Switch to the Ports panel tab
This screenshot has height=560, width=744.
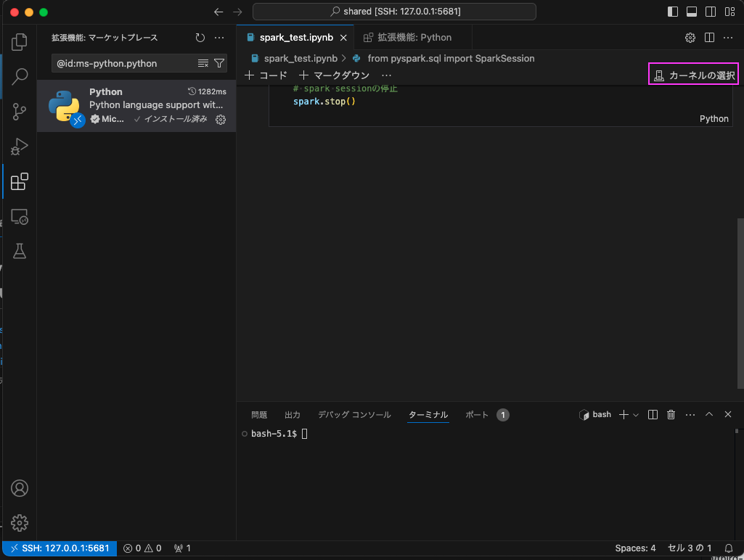click(x=477, y=414)
